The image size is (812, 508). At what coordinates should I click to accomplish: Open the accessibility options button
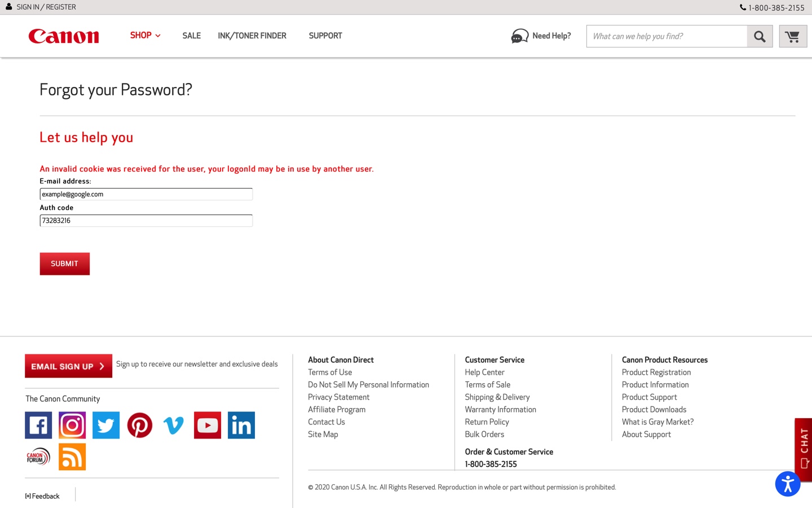click(x=787, y=484)
